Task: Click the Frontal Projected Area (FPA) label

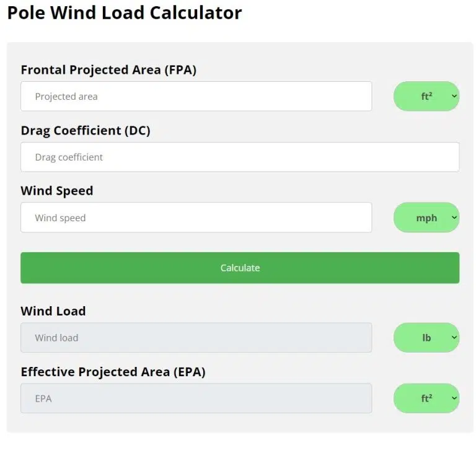Action: [108, 70]
